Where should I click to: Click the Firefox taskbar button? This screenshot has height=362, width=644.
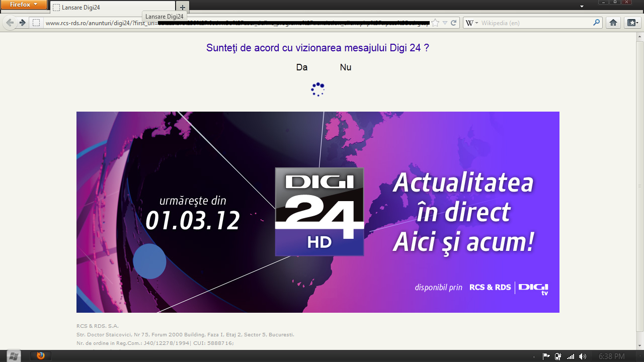click(x=41, y=356)
